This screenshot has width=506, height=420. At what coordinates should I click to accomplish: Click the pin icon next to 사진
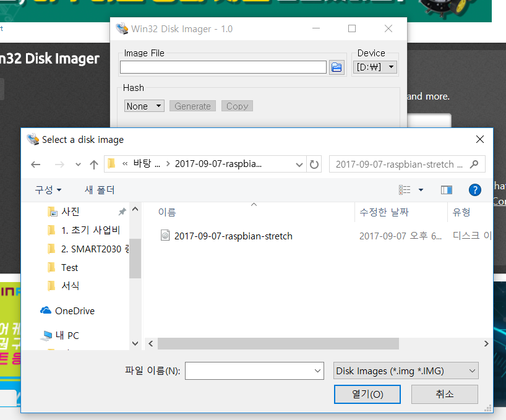(122, 212)
